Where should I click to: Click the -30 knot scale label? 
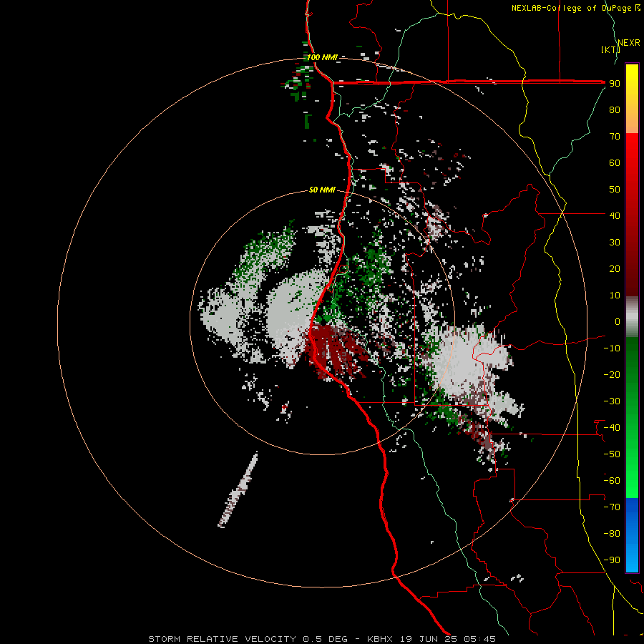[612, 401]
